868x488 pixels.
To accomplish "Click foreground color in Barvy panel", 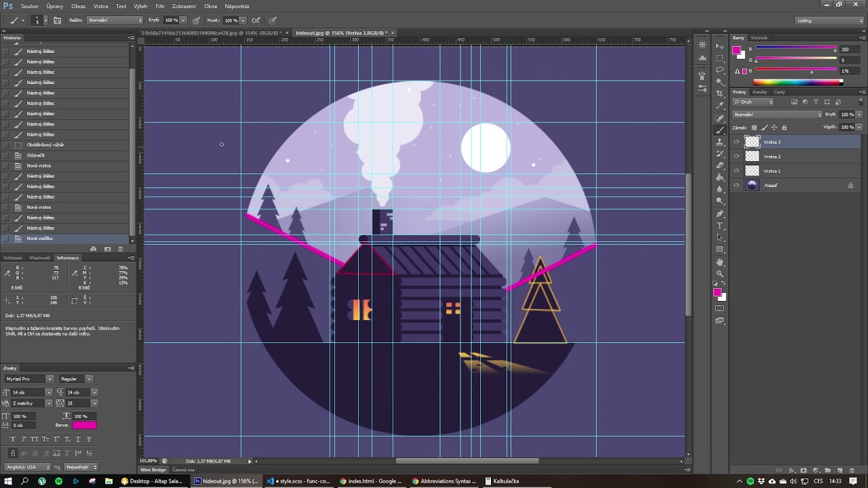I will (x=736, y=49).
